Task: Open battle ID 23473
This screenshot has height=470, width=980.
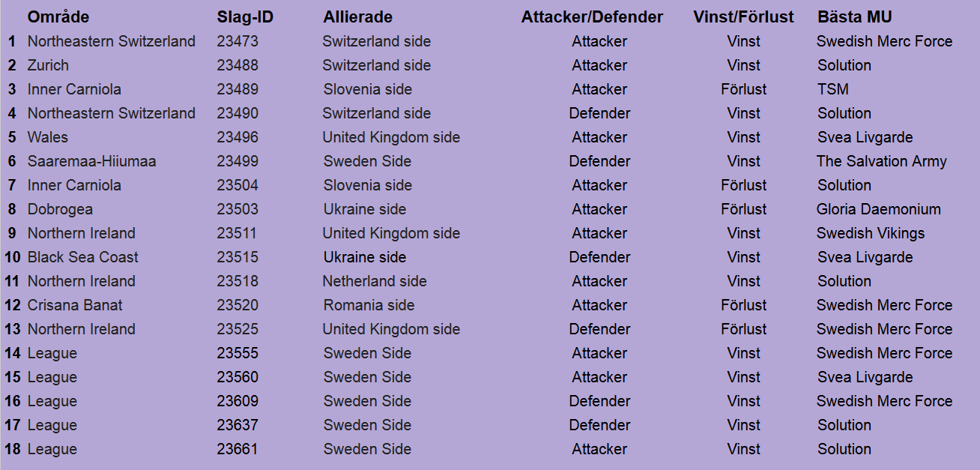Action: click(238, 41)
